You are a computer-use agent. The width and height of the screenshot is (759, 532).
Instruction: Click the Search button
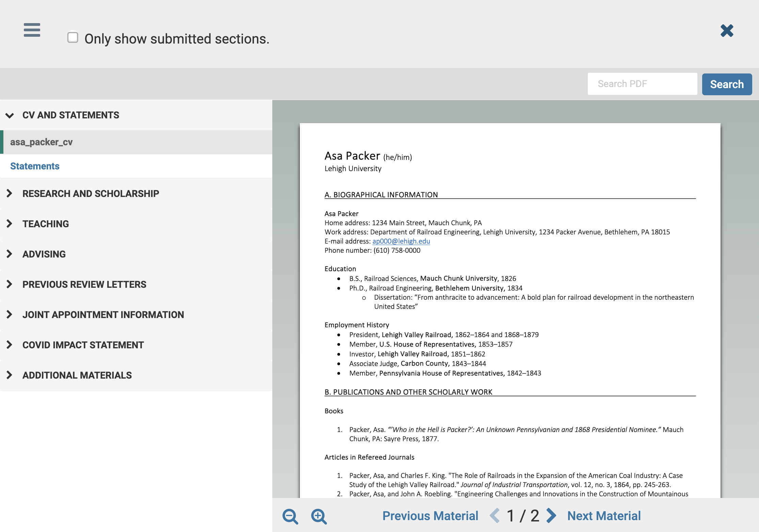[727, 84]
